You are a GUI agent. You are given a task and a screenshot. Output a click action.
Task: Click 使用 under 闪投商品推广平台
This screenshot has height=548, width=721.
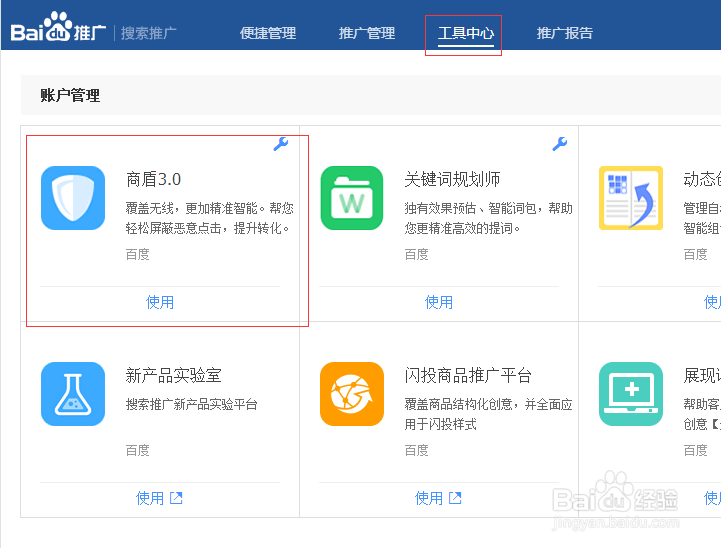coord(429,498)
